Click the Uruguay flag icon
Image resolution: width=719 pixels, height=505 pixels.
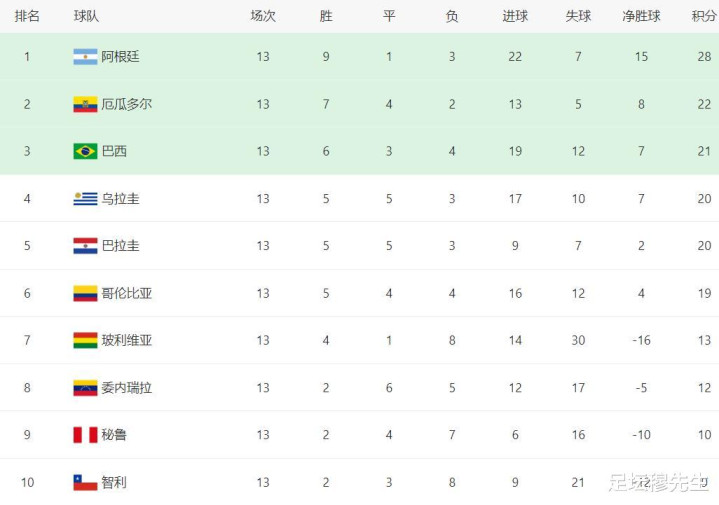pos(85,199)
